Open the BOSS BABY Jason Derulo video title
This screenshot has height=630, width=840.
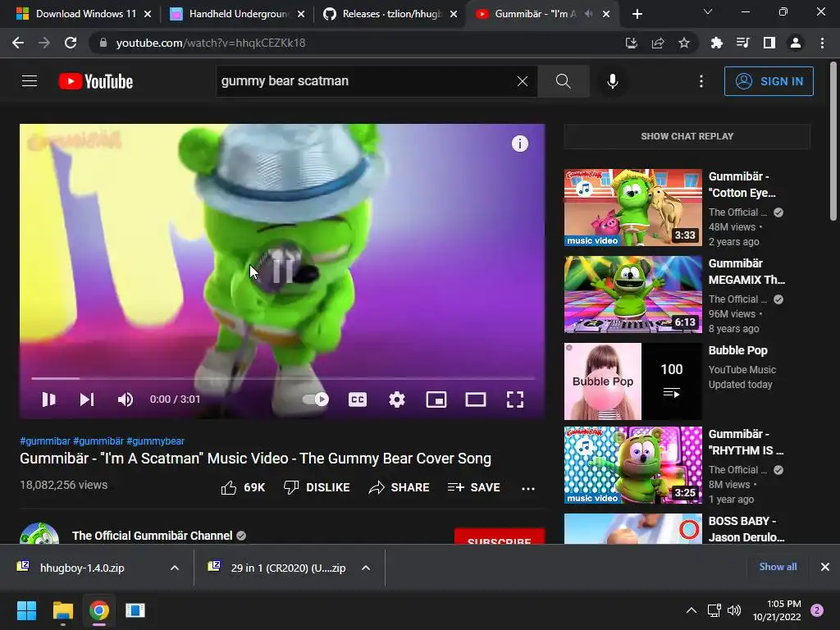click(x=746, y=529)
